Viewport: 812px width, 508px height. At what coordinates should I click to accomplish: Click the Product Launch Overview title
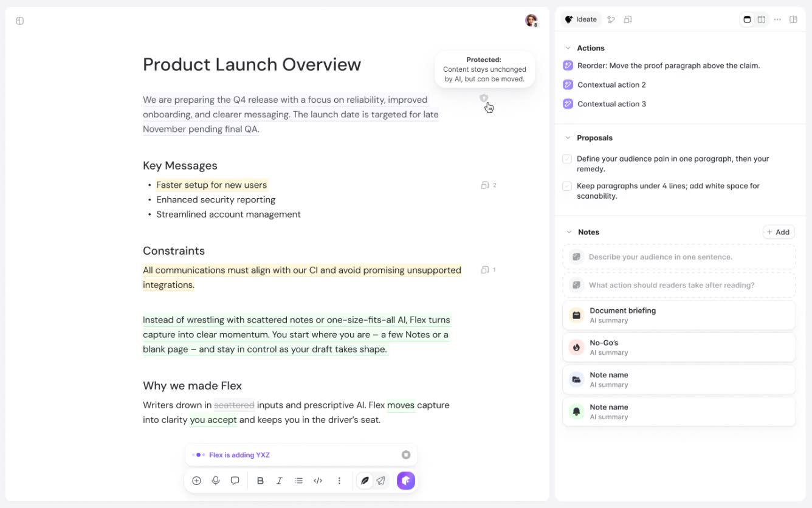pyautogui.click(x=252, y=64)
